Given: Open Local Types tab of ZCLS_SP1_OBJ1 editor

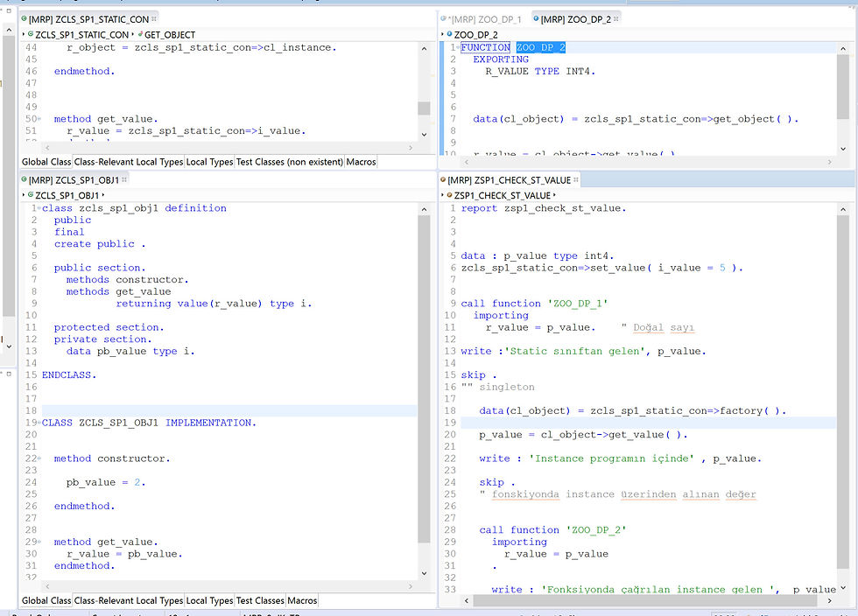Looking at the screenshot, I should pos(209,600).
